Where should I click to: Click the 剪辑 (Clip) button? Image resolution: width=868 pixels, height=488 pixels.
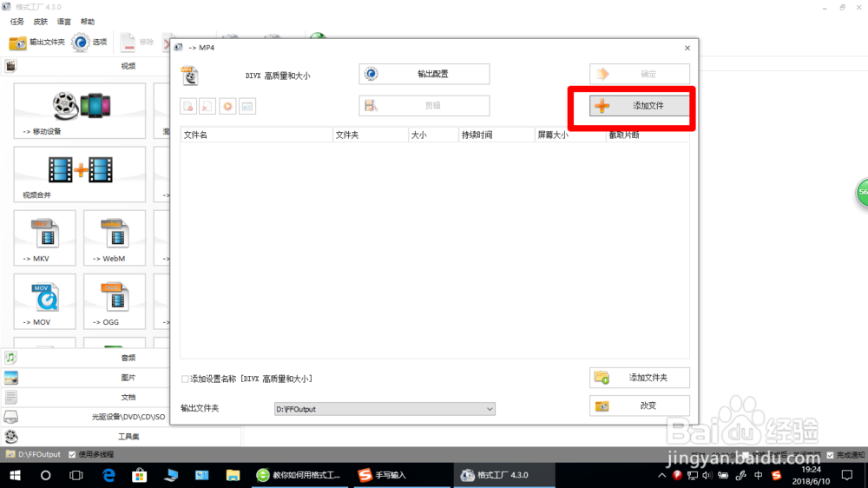[x=424, y=106]
